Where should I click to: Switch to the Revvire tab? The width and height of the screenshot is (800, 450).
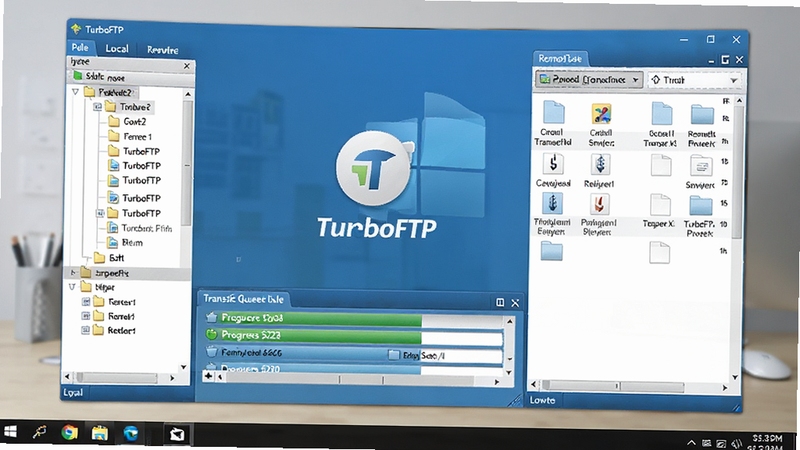coord(163,49)
